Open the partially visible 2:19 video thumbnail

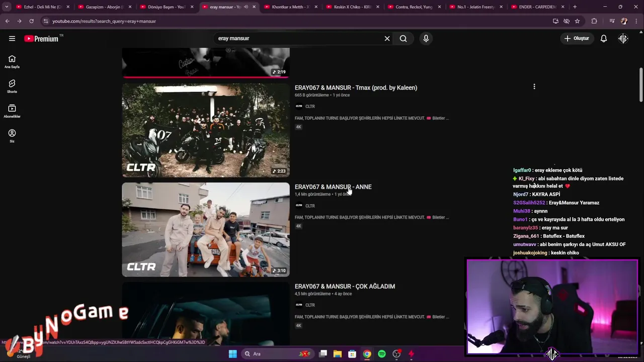coord(206,63)
